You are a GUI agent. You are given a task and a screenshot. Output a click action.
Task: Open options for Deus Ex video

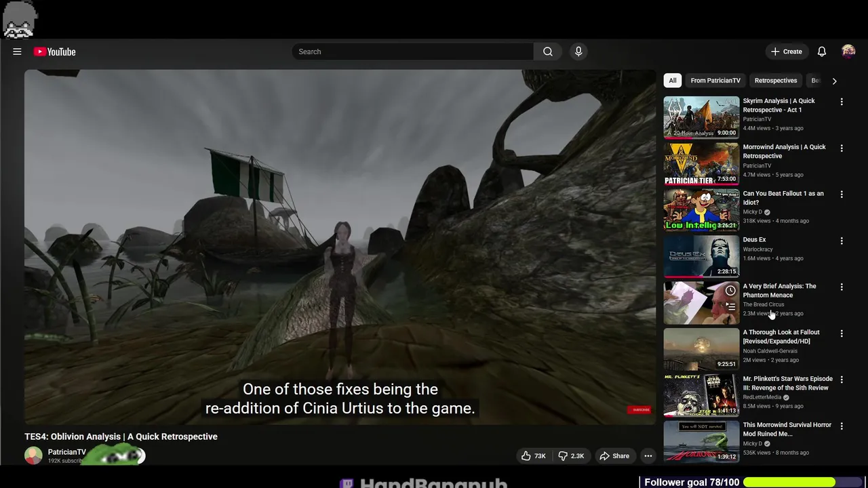click(x=842, y=241)
